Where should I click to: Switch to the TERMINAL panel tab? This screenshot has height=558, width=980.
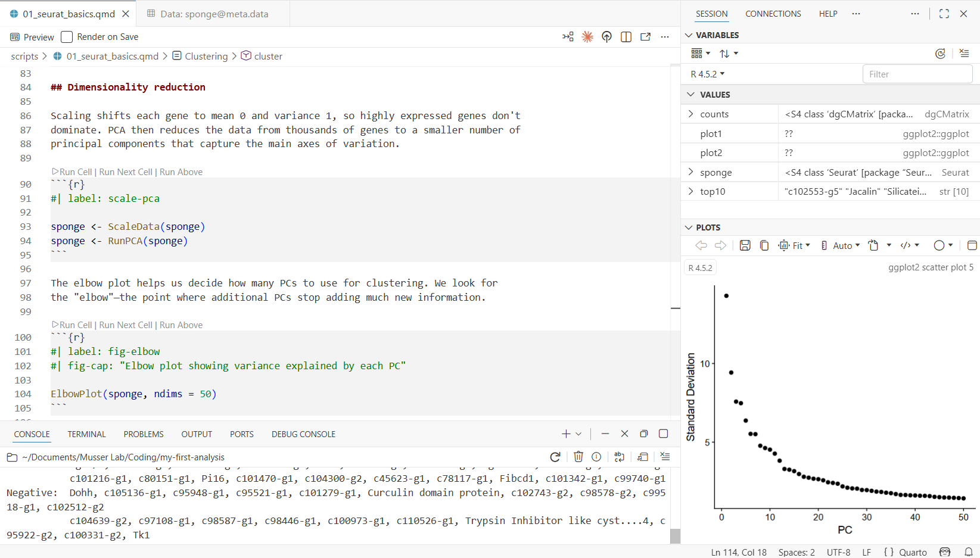[86, 434]
